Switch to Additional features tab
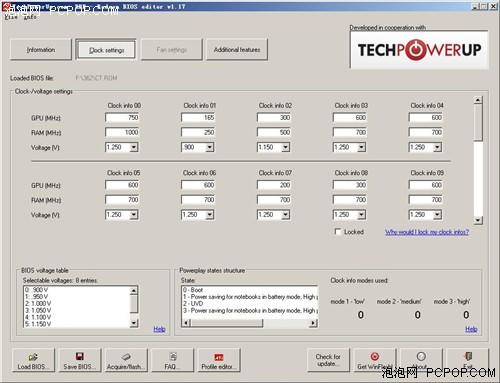Screen dimensions: 500x383 237,50
